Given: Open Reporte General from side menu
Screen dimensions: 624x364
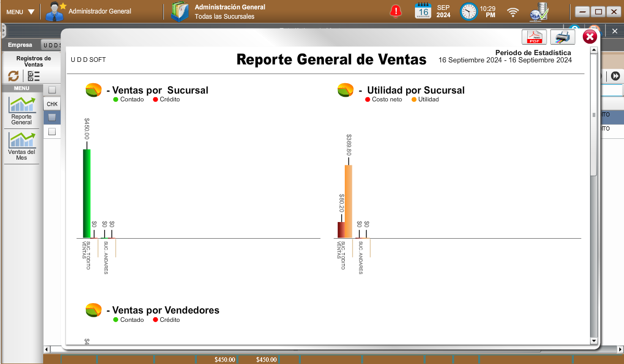Looking at the screenshot, I should (22, 111).
